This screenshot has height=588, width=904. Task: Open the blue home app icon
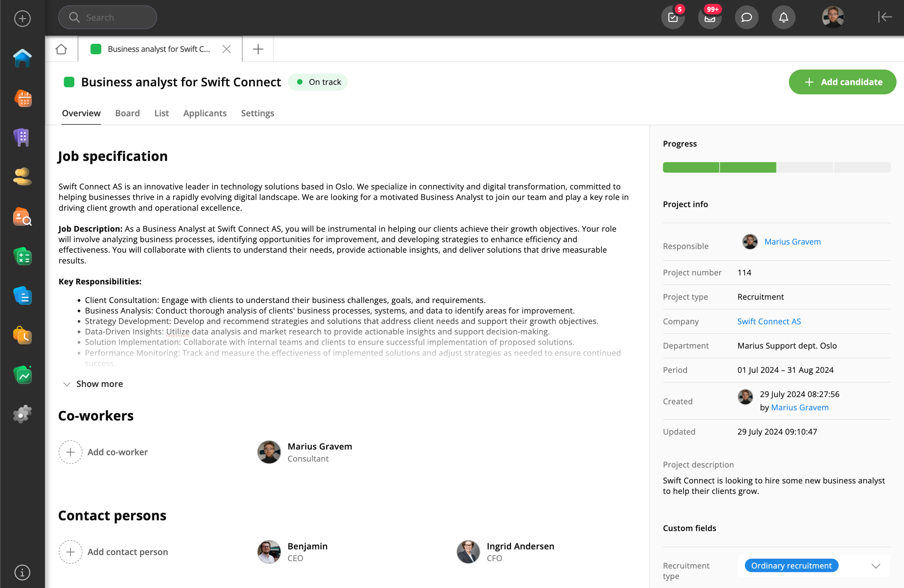(22, 58)
